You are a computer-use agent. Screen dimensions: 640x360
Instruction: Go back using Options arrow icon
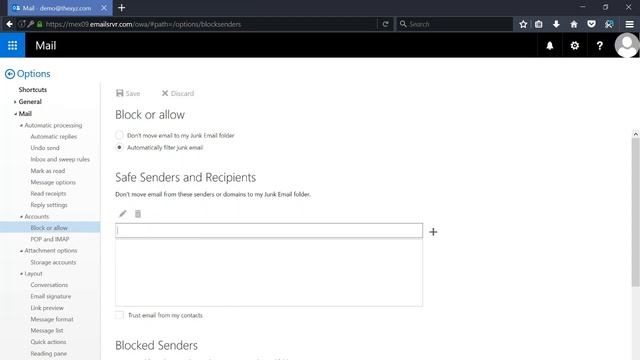click(10, 74)
